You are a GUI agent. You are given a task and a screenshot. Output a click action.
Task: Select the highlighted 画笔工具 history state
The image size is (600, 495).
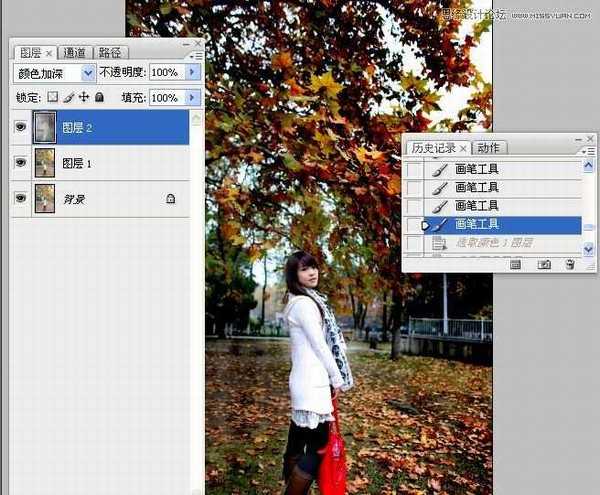(503, 225)
